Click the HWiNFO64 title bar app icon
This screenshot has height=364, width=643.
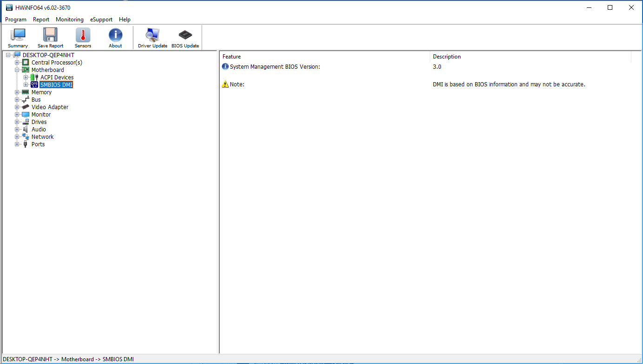click(9, 7)
